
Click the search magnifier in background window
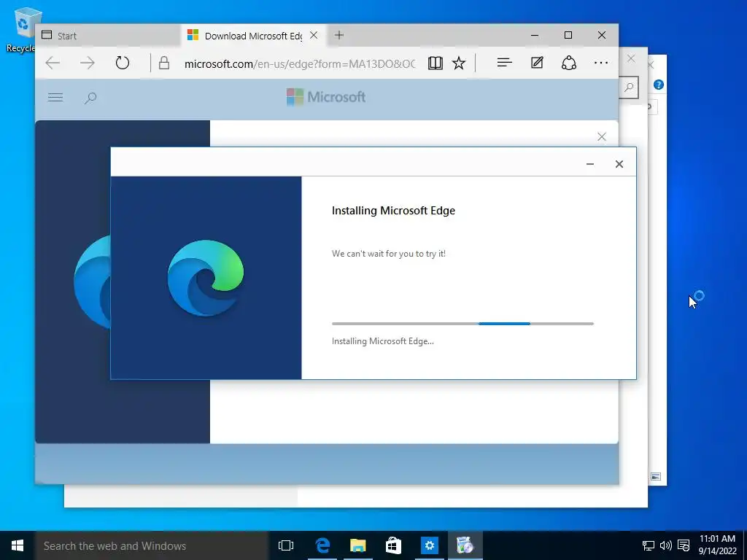[x=629, y=87]
